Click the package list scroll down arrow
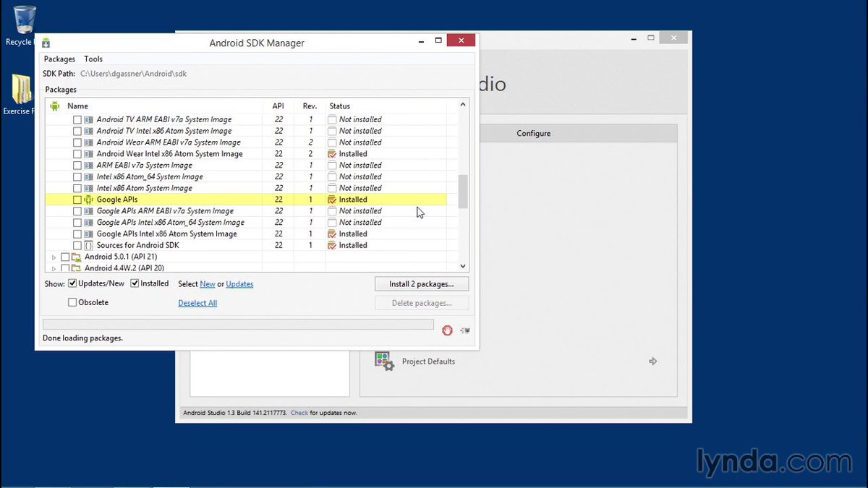Screen dimensions: 868x488 coord(464,266)
